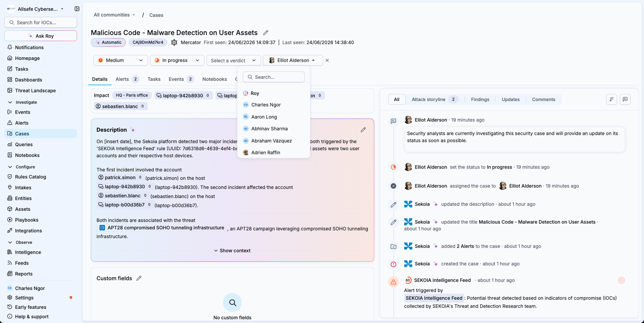This screenshot has width=644, height=323.
Task: Show the Comments timeline filter
Action: point(543,99)
